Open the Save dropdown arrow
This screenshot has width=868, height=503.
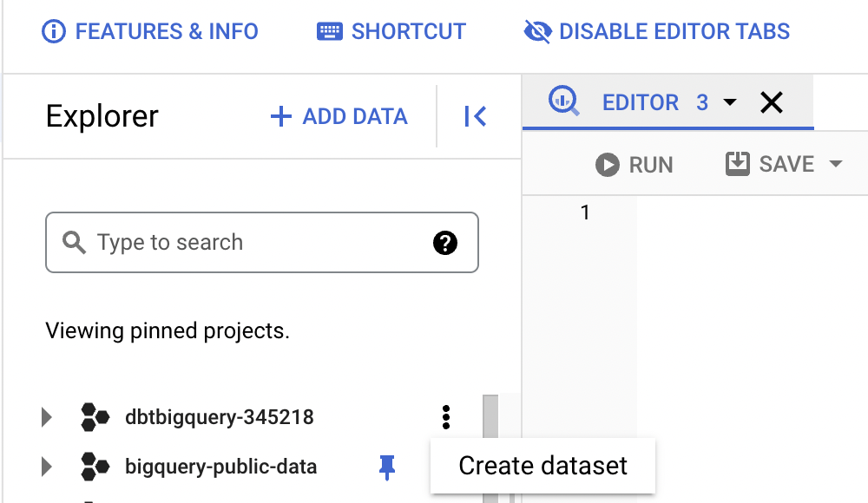[836, 164]
